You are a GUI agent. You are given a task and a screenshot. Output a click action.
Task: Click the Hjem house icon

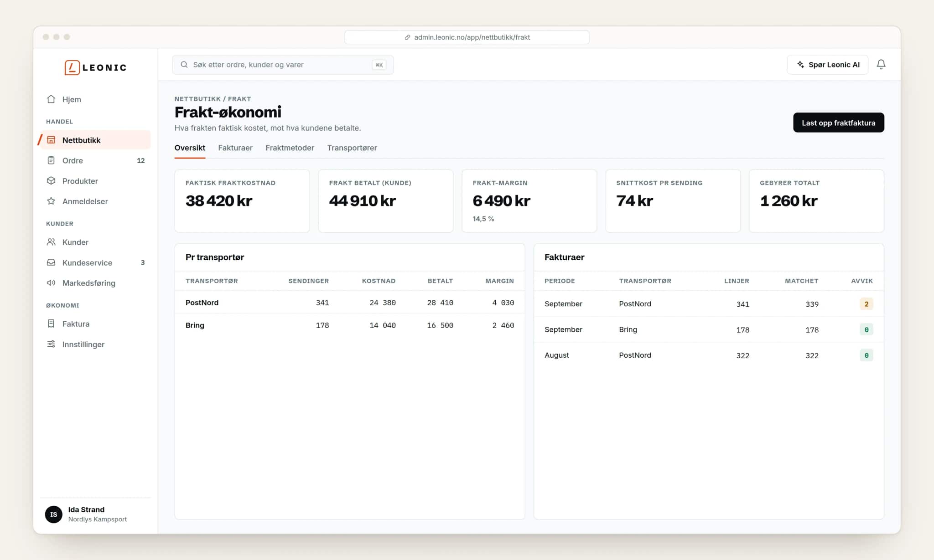[x=51, y=99]
